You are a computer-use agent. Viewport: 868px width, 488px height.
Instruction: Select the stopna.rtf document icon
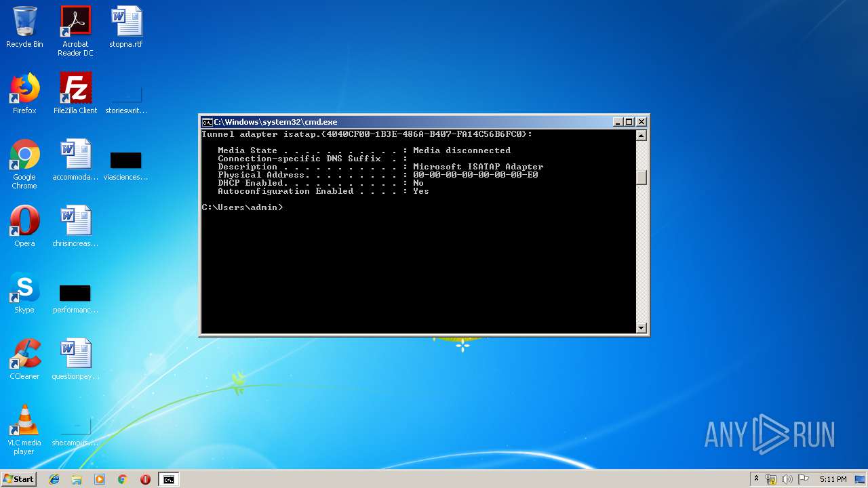point(126,27)
